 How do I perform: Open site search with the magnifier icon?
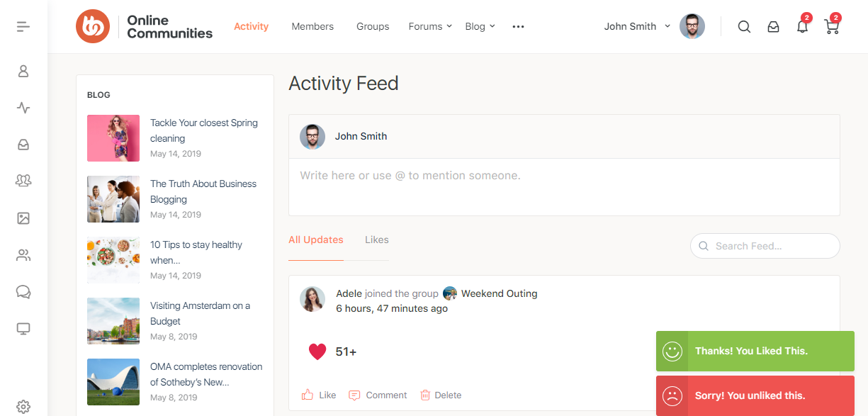(744, 26)
